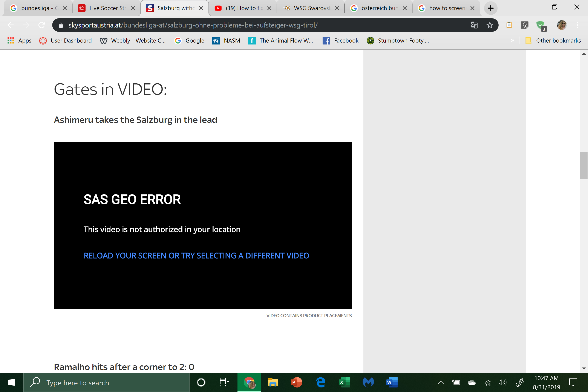Open the Google bookmark
This screenshot has width=588, height=392.
pos(189,40)
